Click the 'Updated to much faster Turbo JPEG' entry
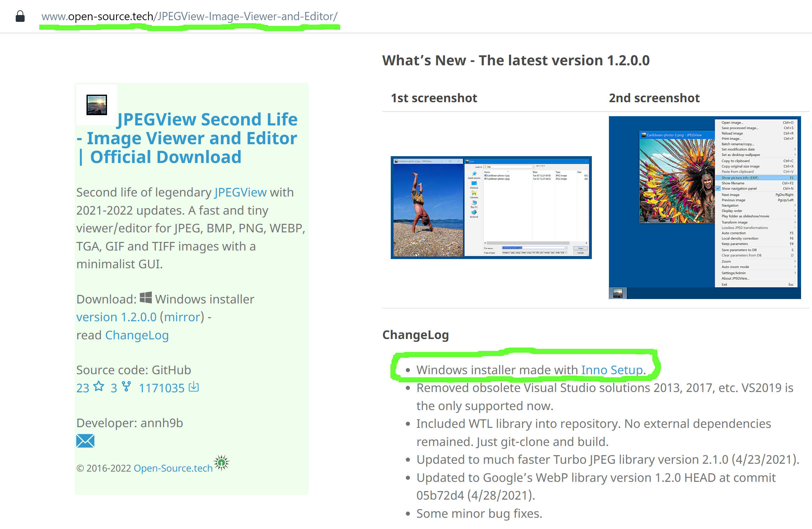812x529 pixels. click(608, 460)
